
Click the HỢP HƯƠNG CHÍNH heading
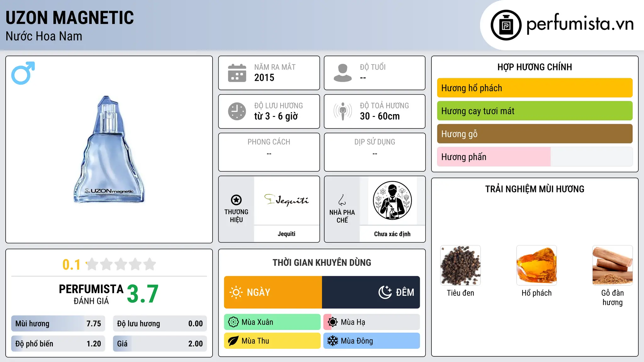[x=535, y=67]
